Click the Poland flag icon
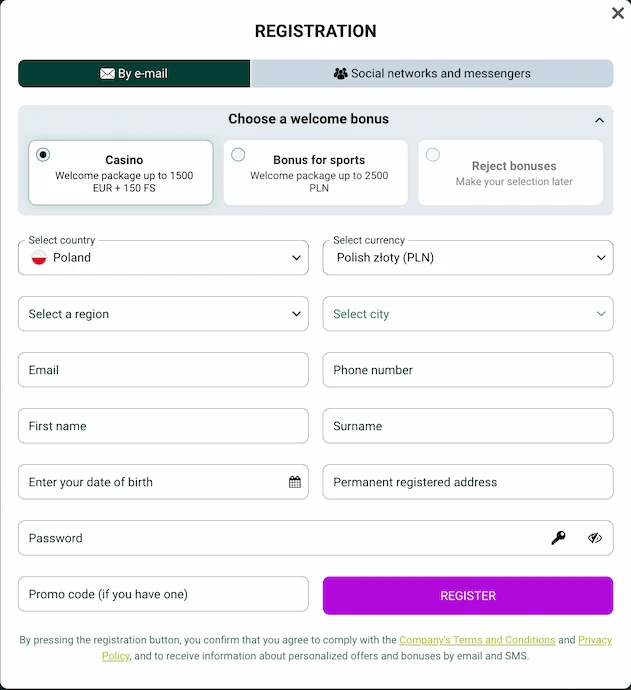631x690 pixels. pos(39,258)
